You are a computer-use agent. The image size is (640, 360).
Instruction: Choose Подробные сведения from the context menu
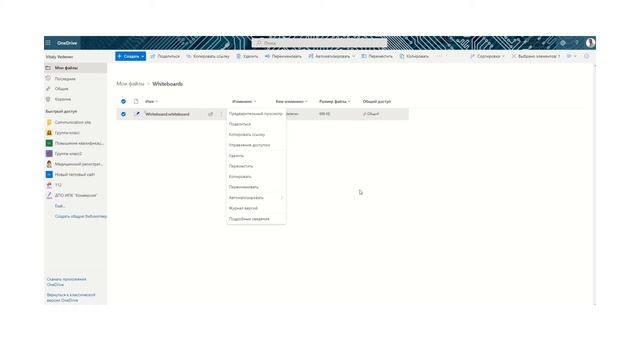click(x=256, y=219)
